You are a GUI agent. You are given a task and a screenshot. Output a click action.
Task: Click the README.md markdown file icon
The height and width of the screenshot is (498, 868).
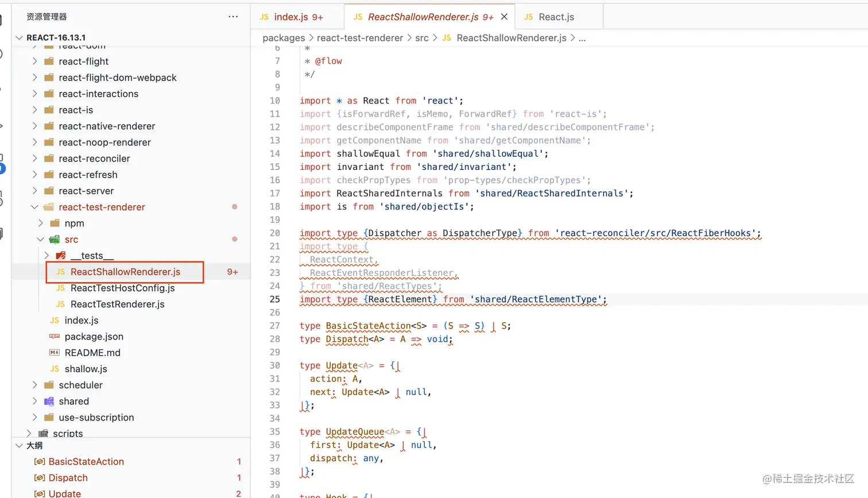[55, 352]
